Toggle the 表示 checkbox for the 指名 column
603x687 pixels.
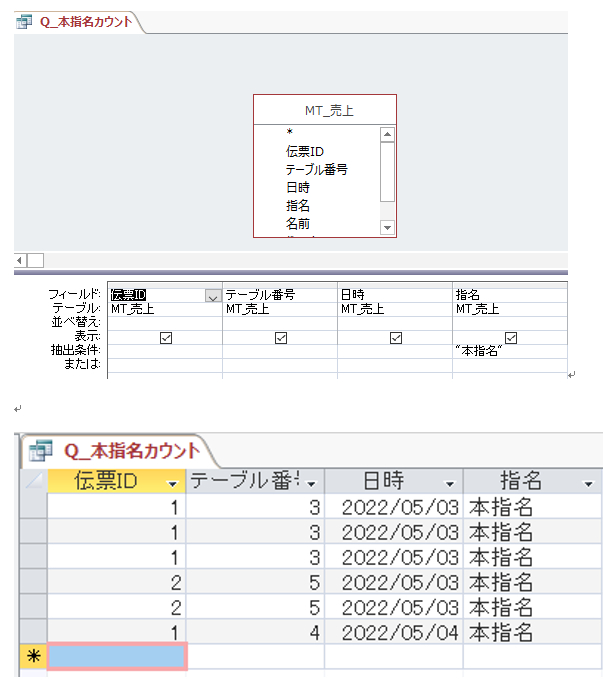pyautogui.click(x=510, y=338)
